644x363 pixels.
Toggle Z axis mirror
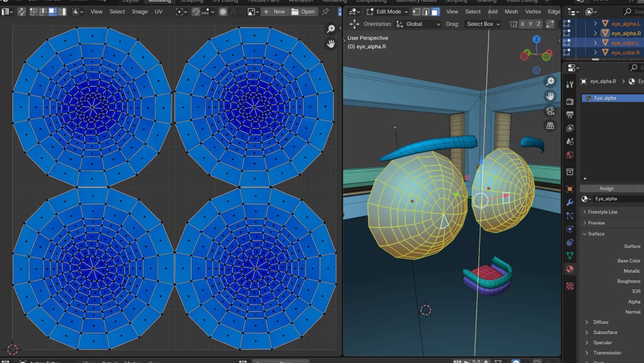coord(539,24)
